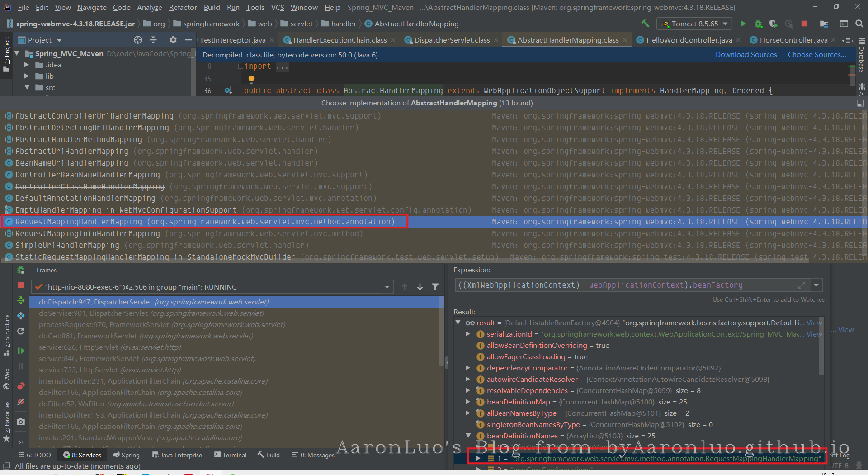
Task: Open the expression history dropdown arrow
Action: click(816, 285)
